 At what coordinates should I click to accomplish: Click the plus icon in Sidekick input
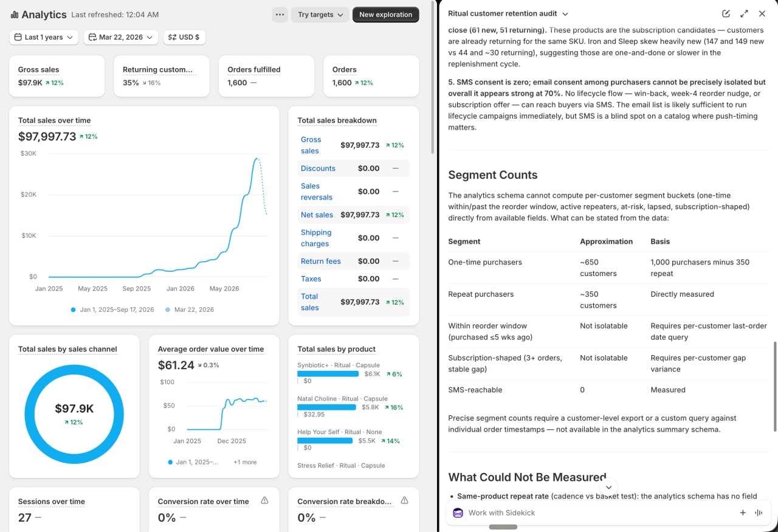[743, 513]
